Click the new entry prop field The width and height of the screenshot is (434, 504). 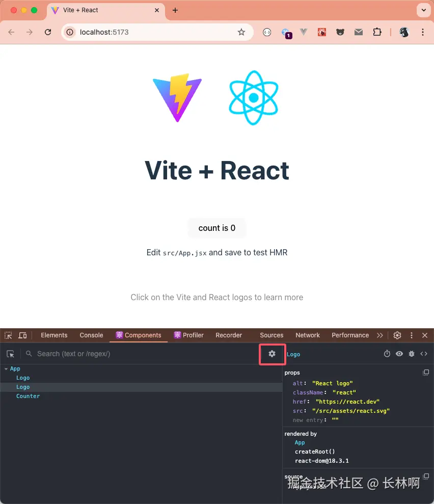(308, 420)
